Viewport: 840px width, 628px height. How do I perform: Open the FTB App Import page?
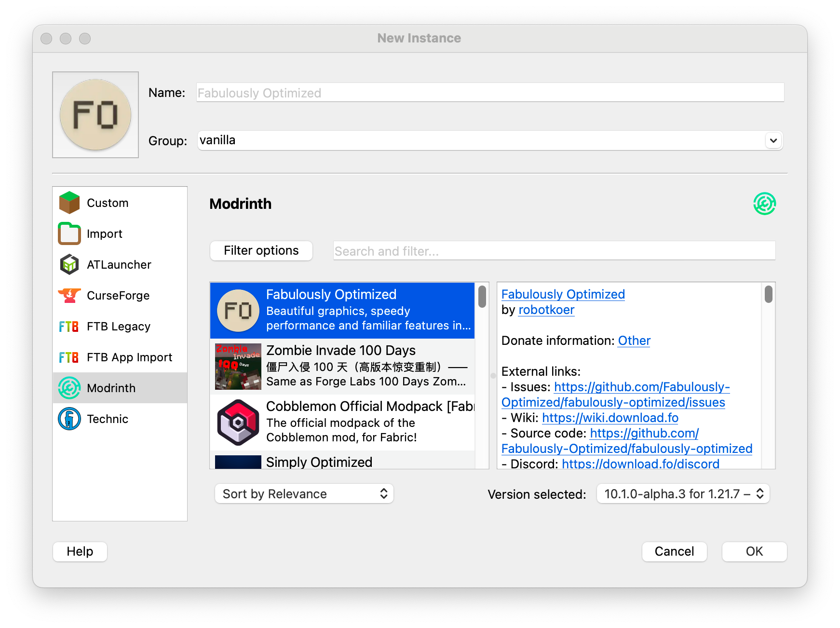click(x=120, y=357)
